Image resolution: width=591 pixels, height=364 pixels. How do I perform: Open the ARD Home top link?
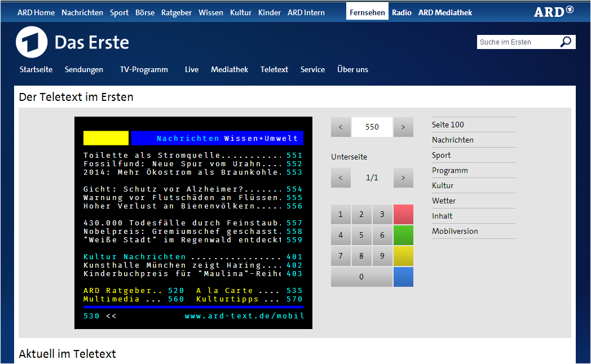(x=36, y=12)
